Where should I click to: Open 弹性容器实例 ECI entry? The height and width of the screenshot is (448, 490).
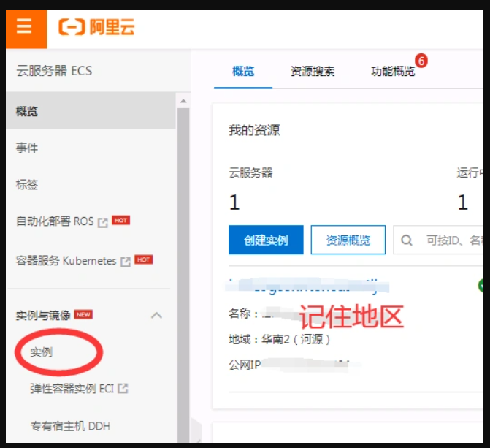[x=72, y=389]
